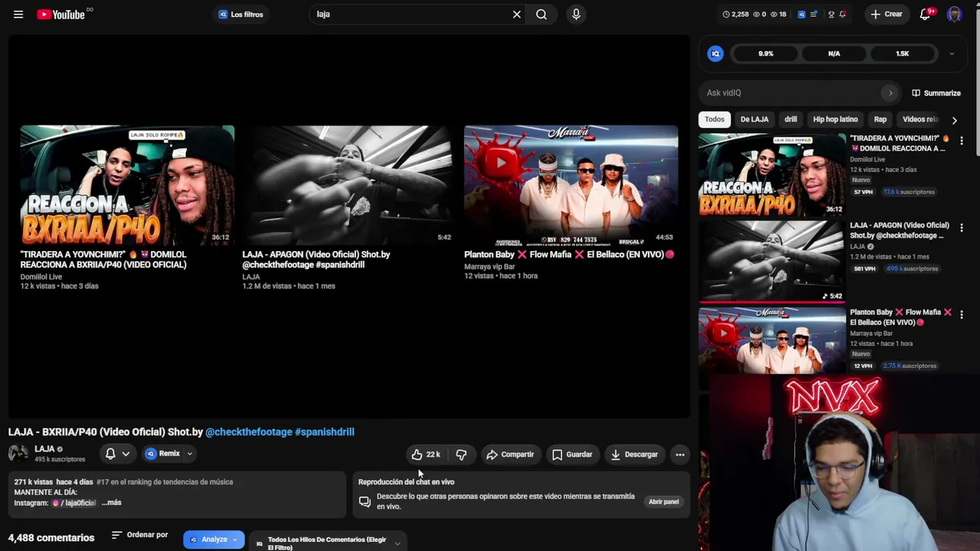Share the video via Compartir
The image size is (980, 551).
(510, 455)
